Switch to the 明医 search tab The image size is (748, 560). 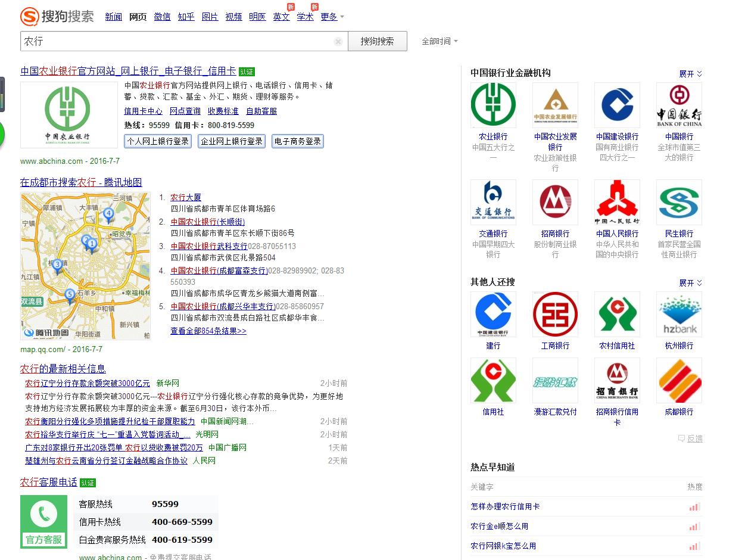point(258,17)
